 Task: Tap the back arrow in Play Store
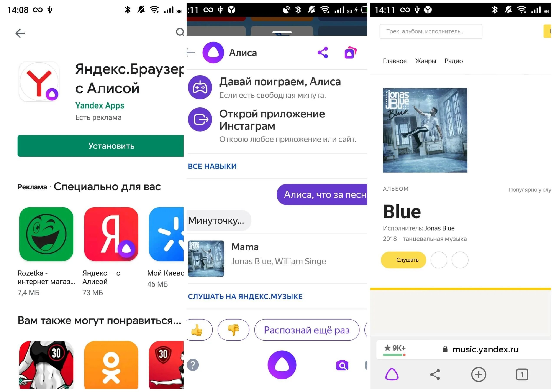pos(20,32)
